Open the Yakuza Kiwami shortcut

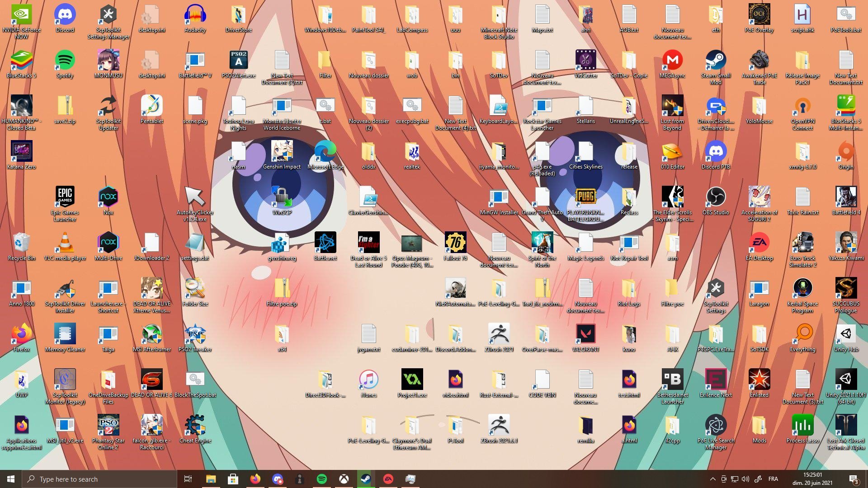click(x=846, y=247)
